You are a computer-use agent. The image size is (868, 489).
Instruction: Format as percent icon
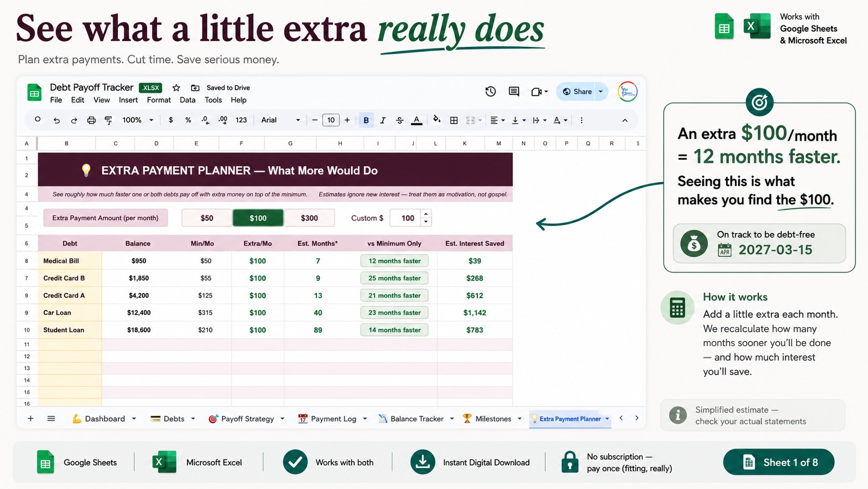[188, 120]
